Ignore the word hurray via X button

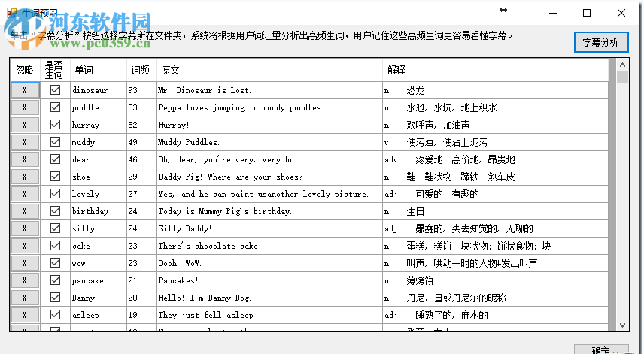[25, 125]
